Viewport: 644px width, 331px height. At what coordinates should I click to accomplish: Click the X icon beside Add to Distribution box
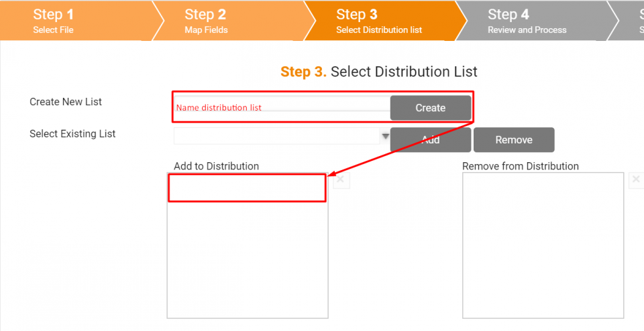[341, 180]
